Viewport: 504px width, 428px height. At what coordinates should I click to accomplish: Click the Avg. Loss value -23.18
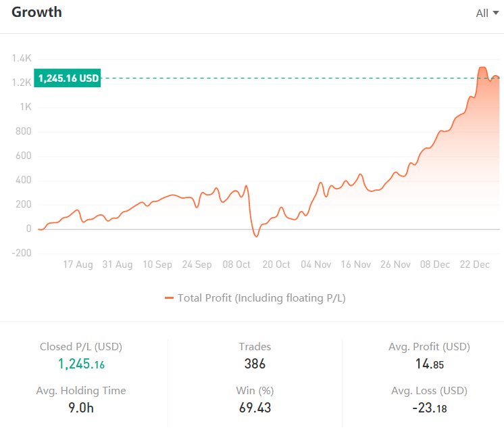[429, 408]
